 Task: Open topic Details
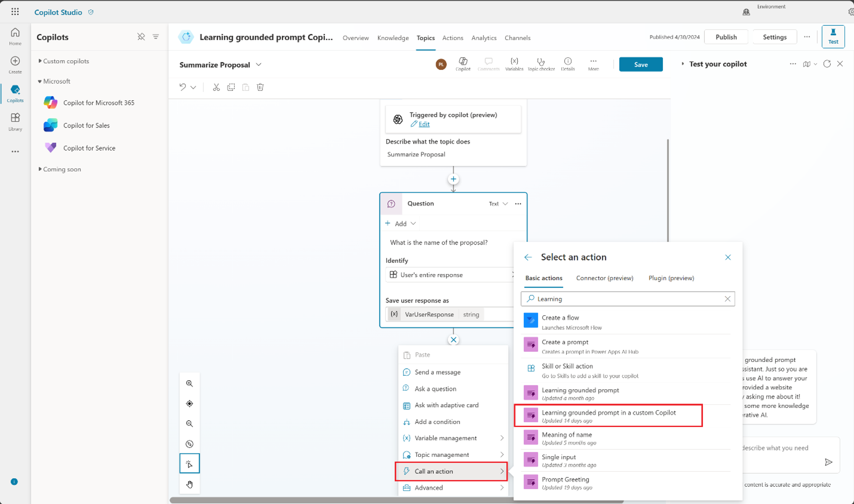tap(568, 64)
